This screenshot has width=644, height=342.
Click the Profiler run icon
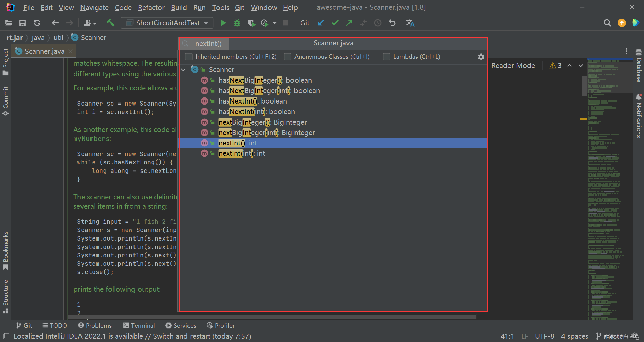pos(265,23)
